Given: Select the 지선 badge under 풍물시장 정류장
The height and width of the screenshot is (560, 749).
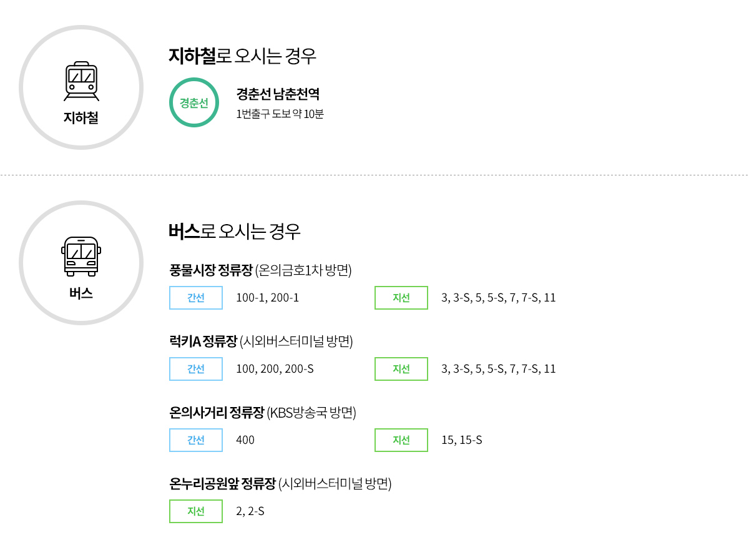Looking at the screenshot, I should 401,298.
